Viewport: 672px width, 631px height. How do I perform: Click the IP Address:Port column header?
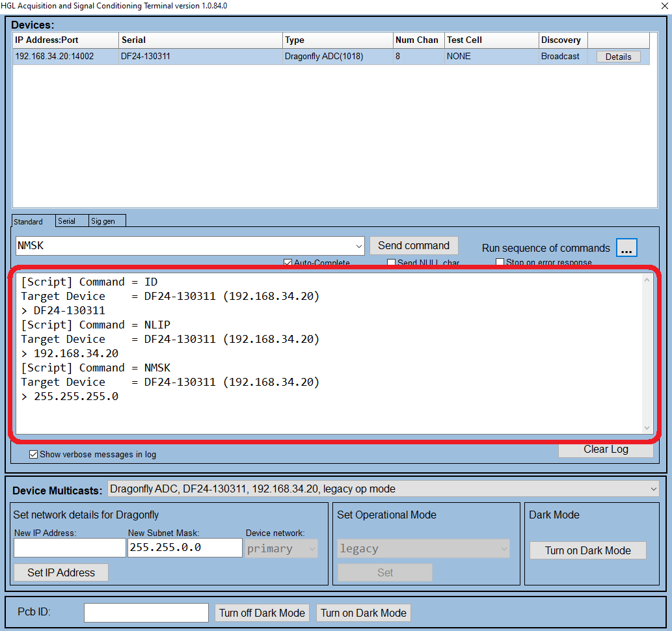click(x=66, y=40)
